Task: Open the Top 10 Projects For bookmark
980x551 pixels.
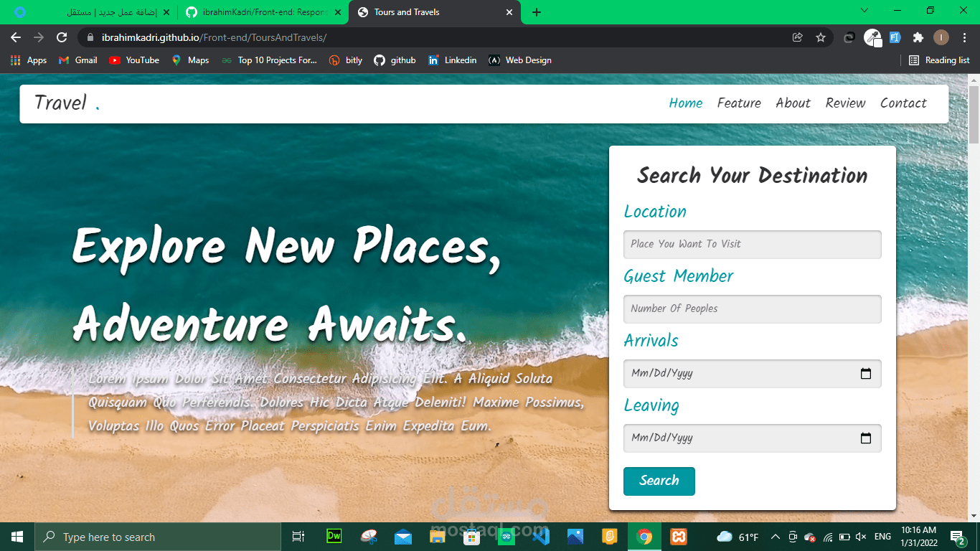Action: point(269,60)
